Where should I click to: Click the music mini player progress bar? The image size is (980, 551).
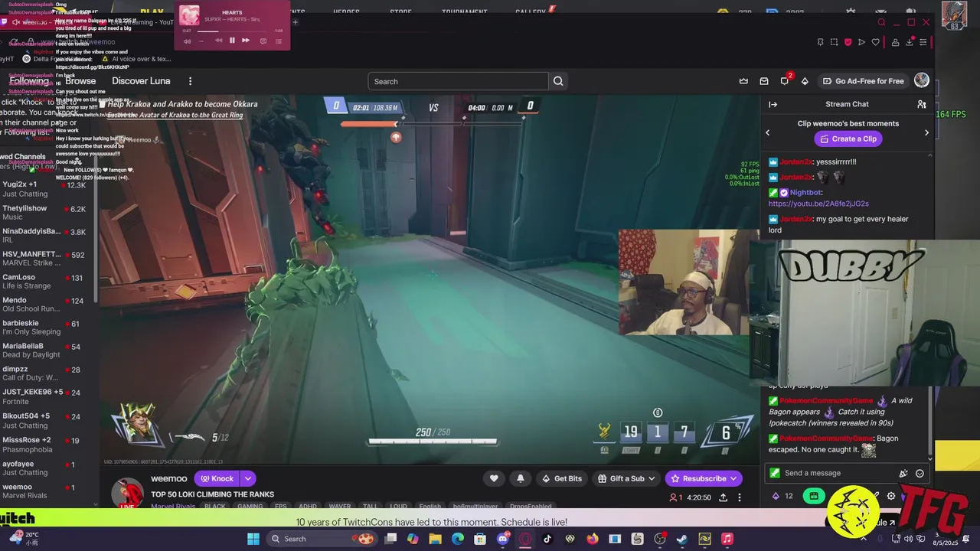coord(232,31)
